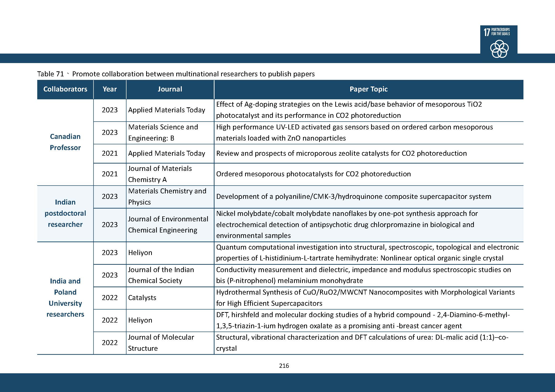
Task: Click 'Development of a polyaniline/CMK-3' topic
Action: [x=369, y=197]
